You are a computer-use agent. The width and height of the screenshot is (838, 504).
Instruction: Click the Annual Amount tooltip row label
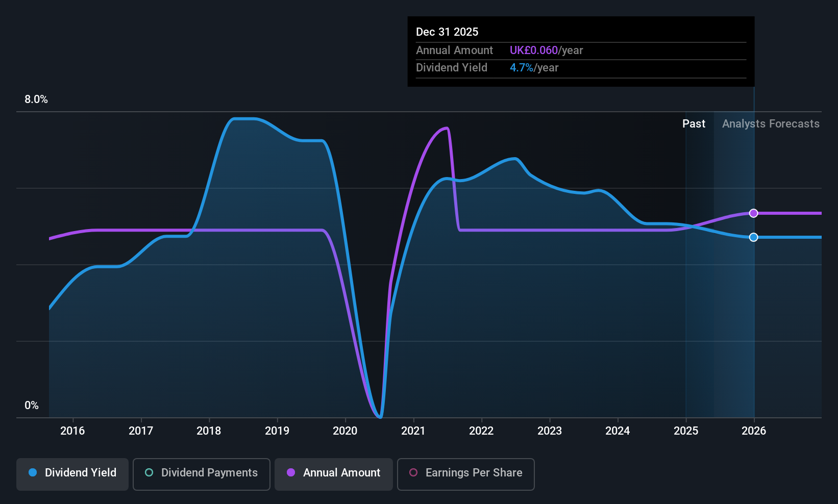pos(454,51)
